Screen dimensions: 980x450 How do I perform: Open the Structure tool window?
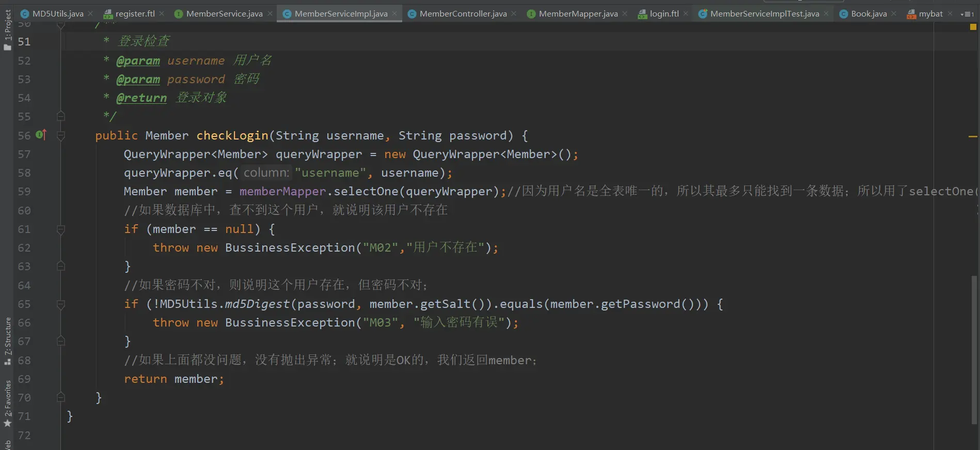point(7,340)
